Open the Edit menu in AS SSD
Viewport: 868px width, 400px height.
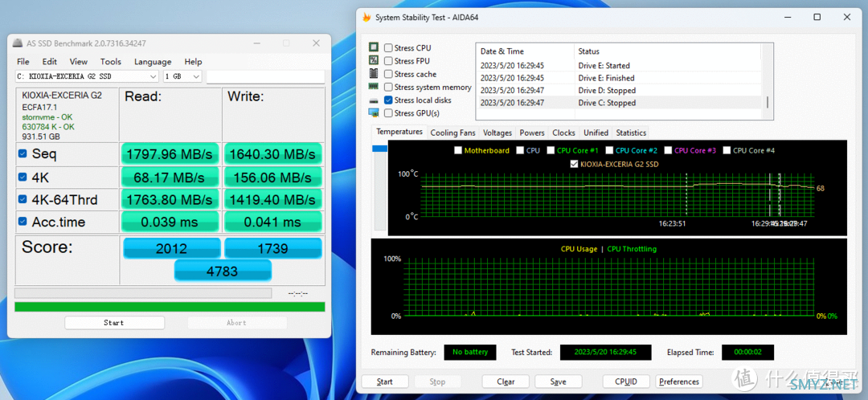coord(50,61)
